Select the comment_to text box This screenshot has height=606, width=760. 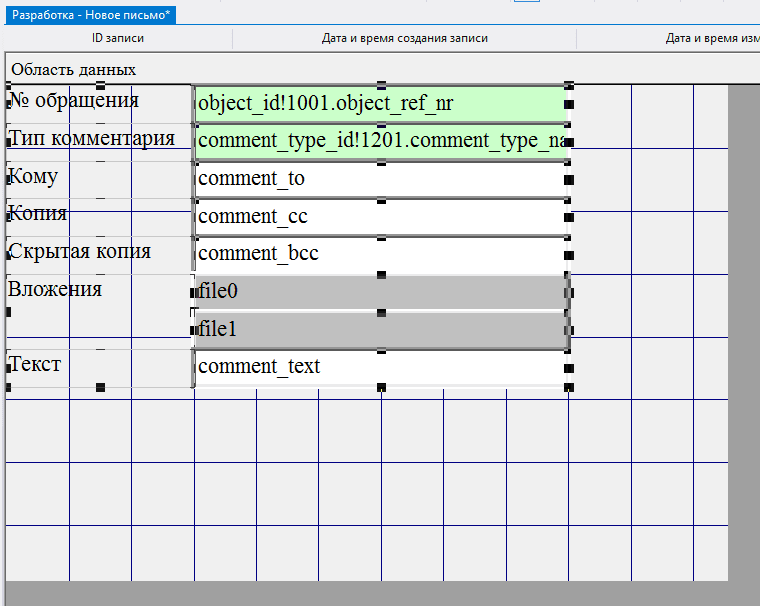click(380, 179)
